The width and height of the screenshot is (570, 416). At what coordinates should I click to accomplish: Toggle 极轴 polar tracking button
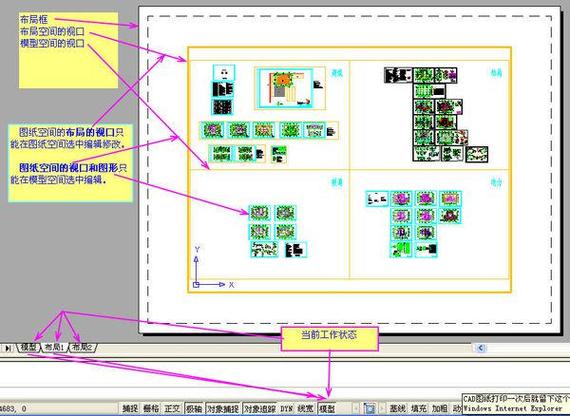pyautogui.click(x=194, y=409)
